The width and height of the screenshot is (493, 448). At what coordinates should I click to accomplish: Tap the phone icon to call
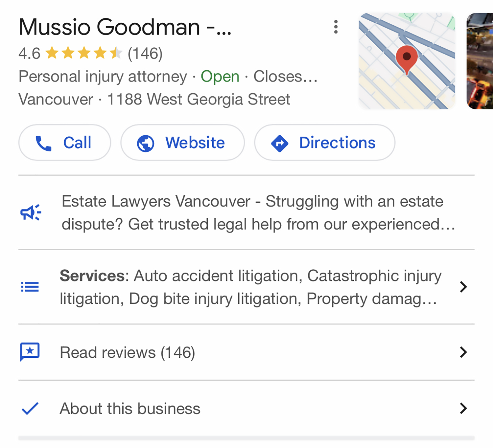(44, 143)
